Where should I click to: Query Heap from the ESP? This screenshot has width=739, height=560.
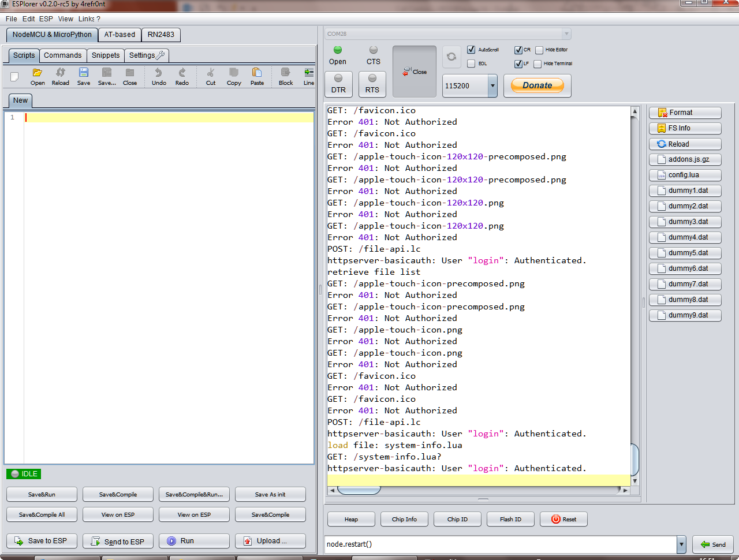click(351, 519)
